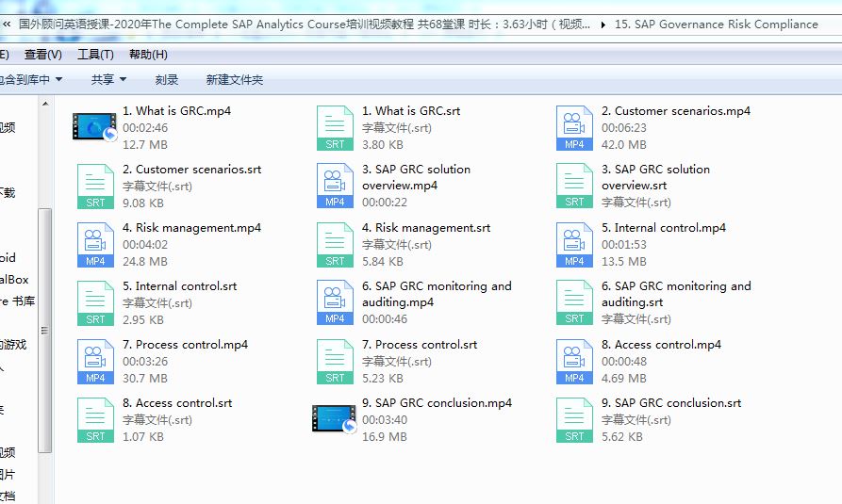This screenshot has width=842, height=504.
Task: Select the '5. Internal control.mp4' file icon
Action: point(574,245)
